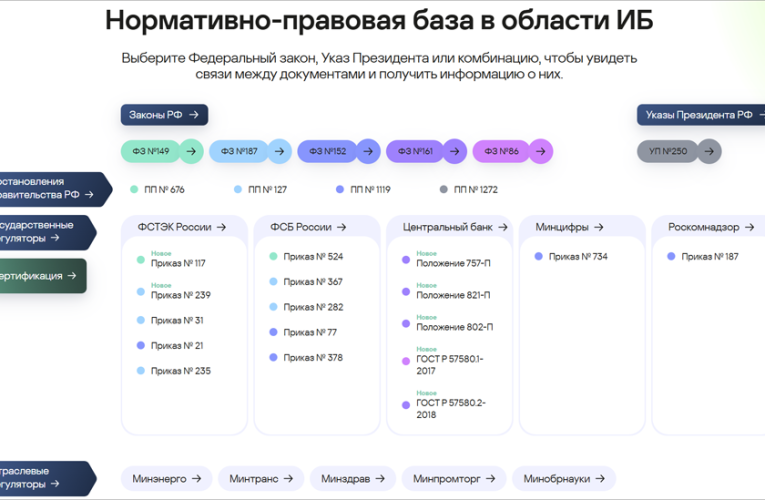765x500 pixels.
Task: Click arrow circle next to ФЗ №161
Action: (455, 151)
